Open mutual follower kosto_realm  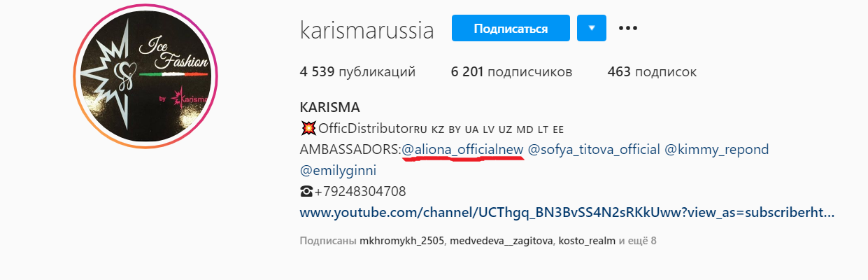click(x=588, y=241)
